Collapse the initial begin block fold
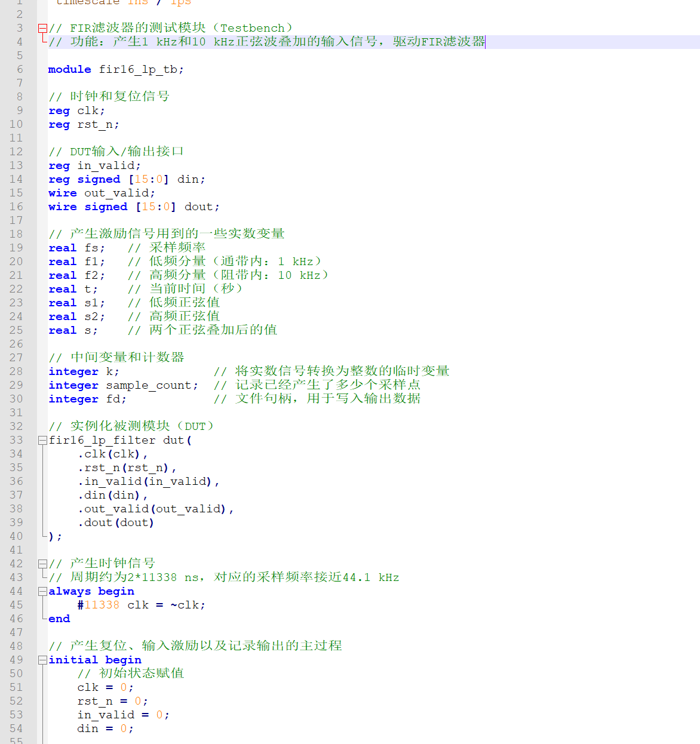 click(x=42, y=660)
